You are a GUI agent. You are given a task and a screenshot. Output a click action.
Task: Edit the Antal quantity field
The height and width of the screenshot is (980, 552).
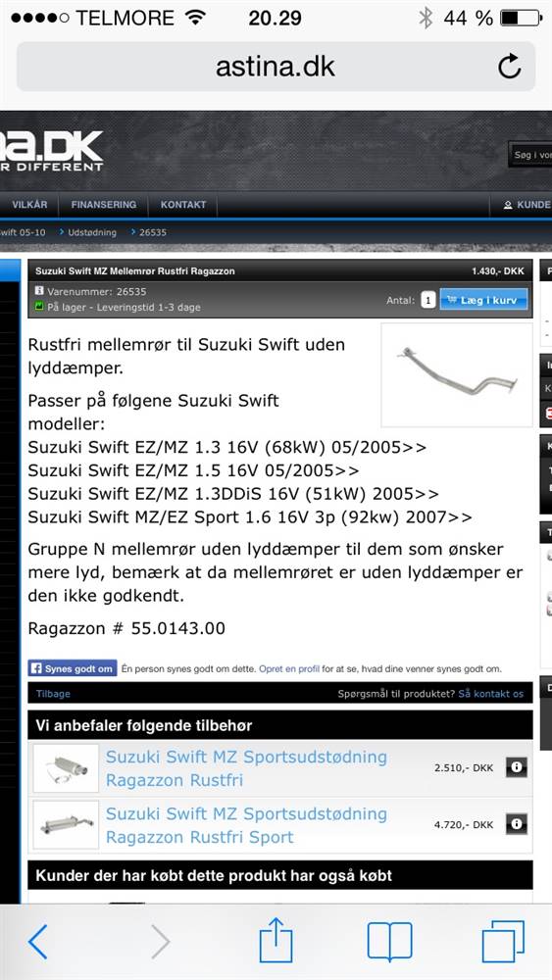(427, 301)
